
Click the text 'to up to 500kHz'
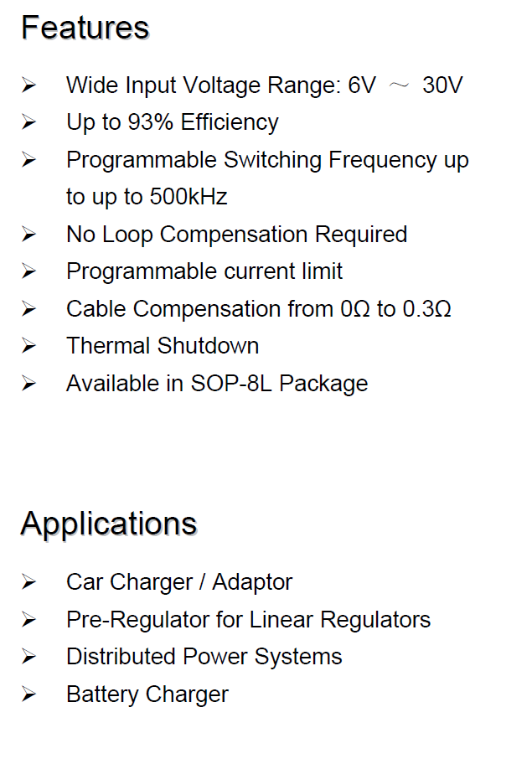(147, 197)
